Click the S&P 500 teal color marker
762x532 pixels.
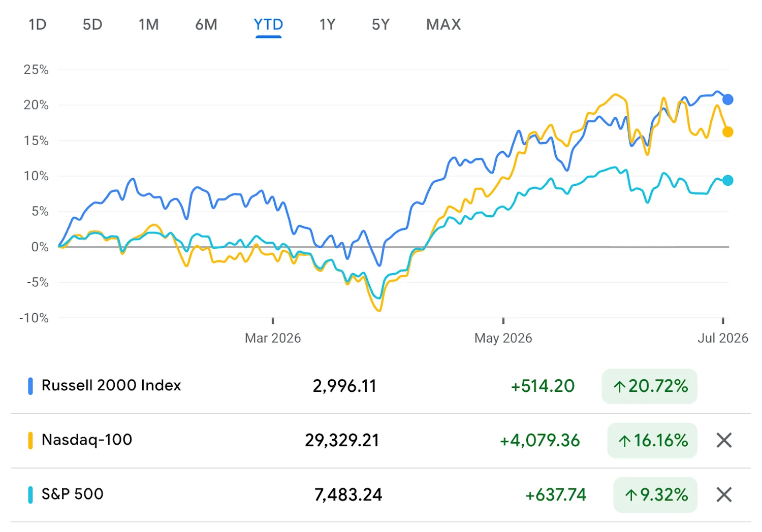coord(30,494)
